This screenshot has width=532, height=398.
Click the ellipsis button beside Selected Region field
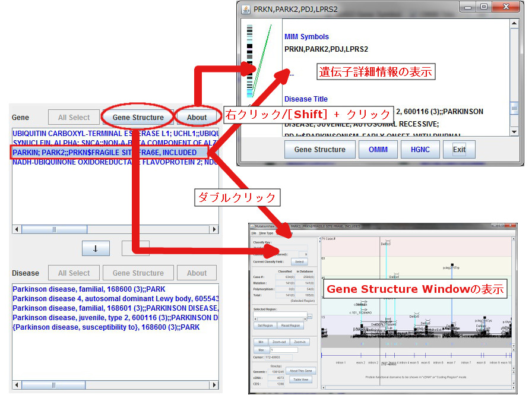pyautogui.click(x=309, y=317)
